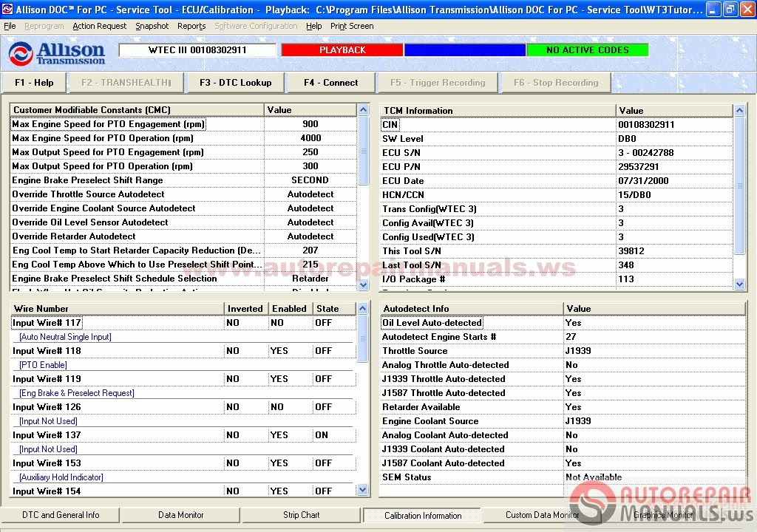Click the Allison Transmission logo
This screenshot has height=532, width=757.
coord(56,52)
